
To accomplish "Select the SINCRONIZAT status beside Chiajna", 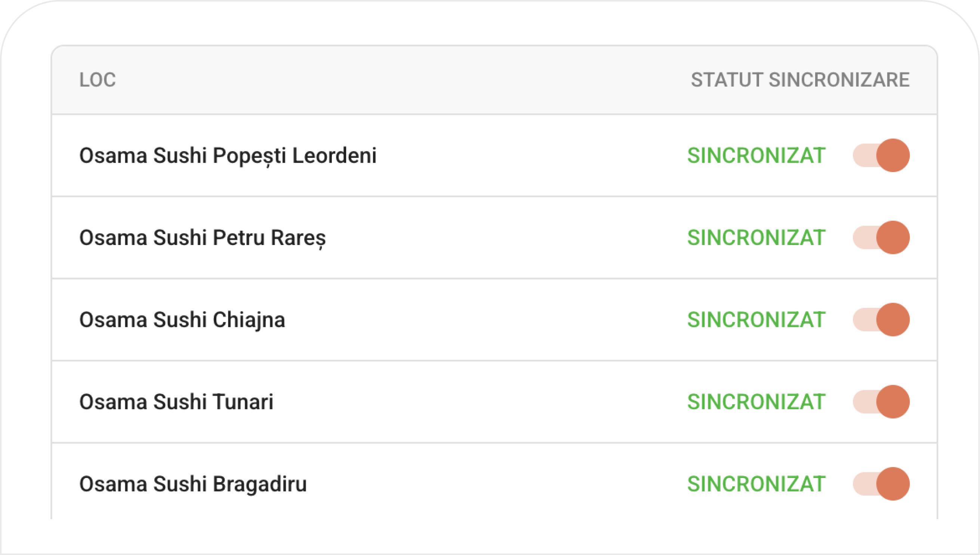I will (756, 320).
